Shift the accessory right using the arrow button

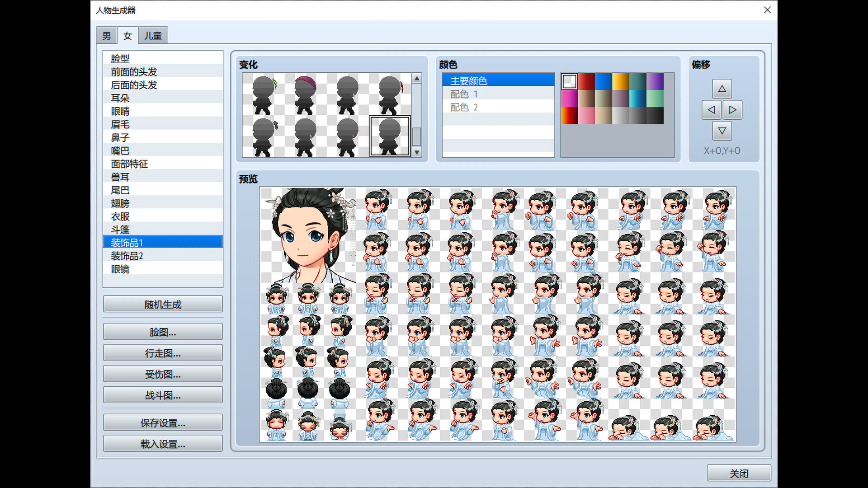(733, 110)
